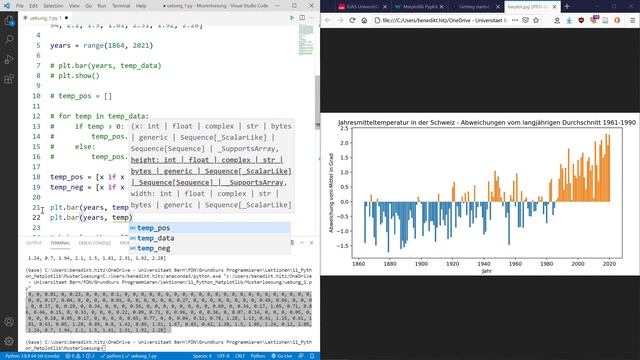Select temp_neg autocomplete suggestion
This screenshot has height=360, width=640.
[210, 248]
